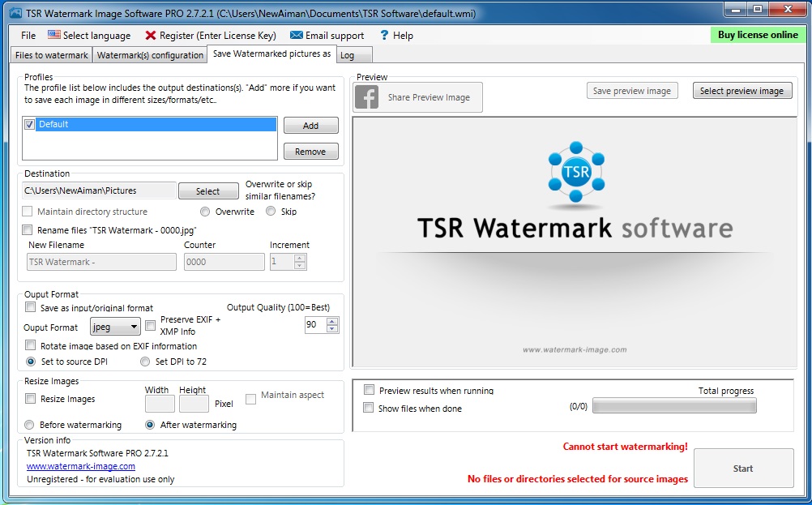
Task: Click the Start button
Action: (743, 469)
